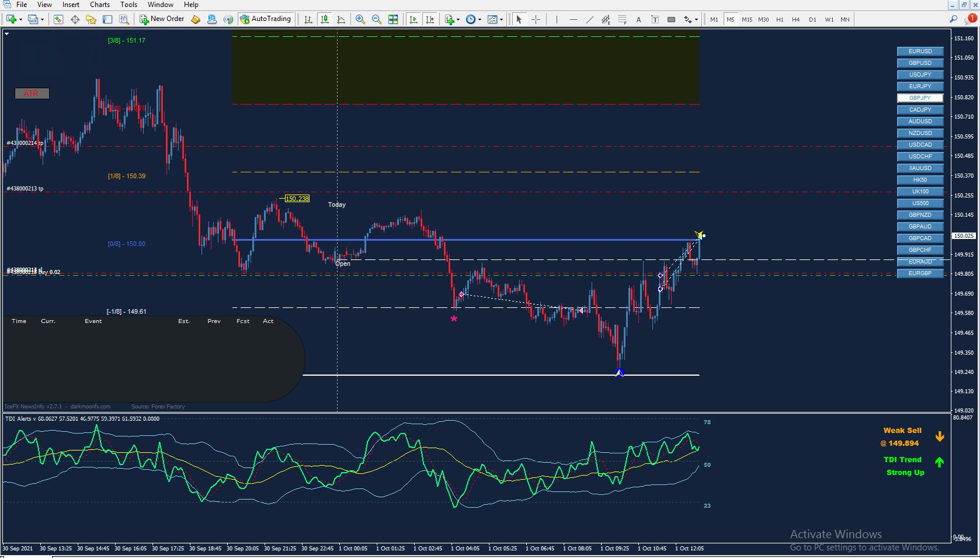Click the New Order button
Image resolution: width=980 pixels, height=558 pixels.
[x=162, y=19]
